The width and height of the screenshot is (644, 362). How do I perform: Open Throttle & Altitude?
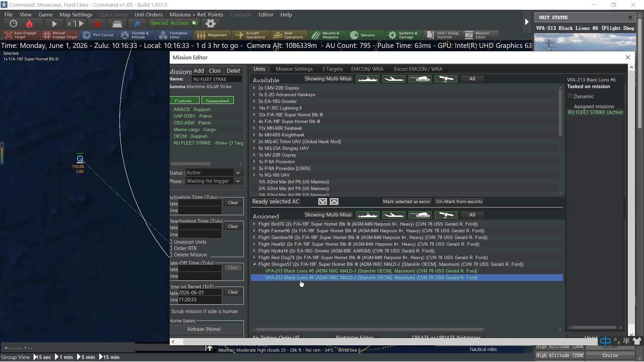pyautogui.click(x=136, y=35)
